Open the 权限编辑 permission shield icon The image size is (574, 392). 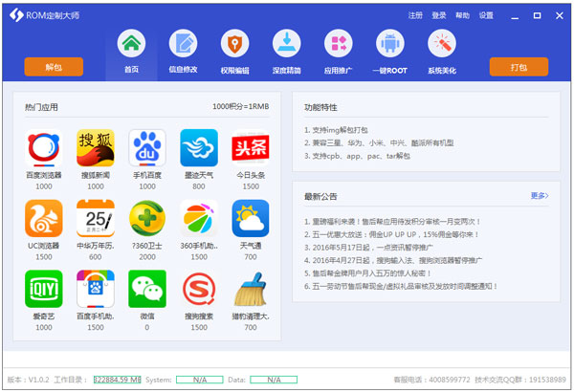pyautogui.click(x=234, y=43)
